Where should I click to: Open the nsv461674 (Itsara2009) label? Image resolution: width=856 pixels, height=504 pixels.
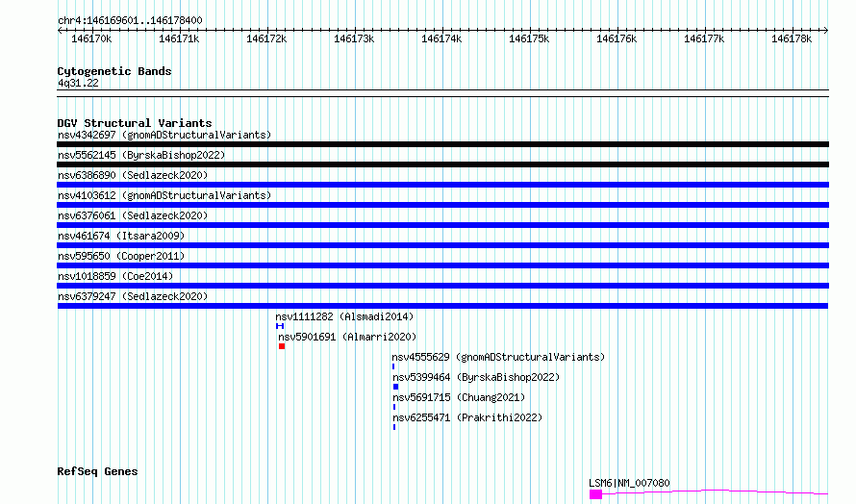(x=121, y=236)
